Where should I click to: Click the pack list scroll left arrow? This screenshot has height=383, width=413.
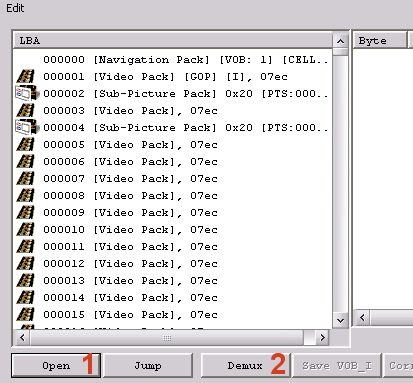click(22, 338)
